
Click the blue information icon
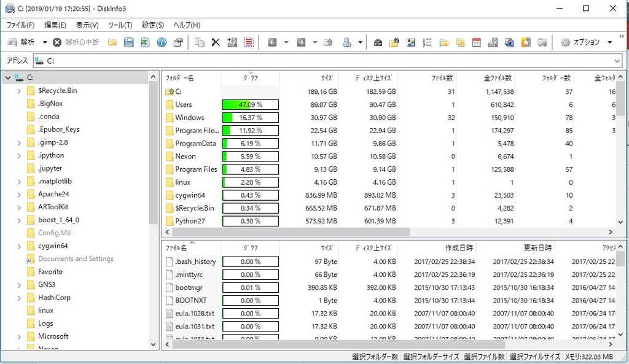162,42
